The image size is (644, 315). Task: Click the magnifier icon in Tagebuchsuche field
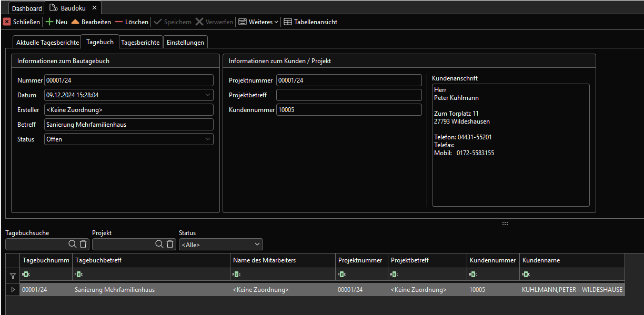(x=73, y=244)
